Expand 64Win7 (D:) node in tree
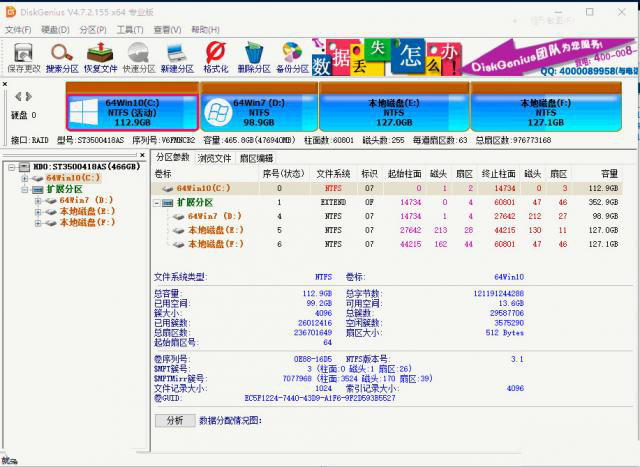Viewport: 640px width, 467px height. coord(38,200)
